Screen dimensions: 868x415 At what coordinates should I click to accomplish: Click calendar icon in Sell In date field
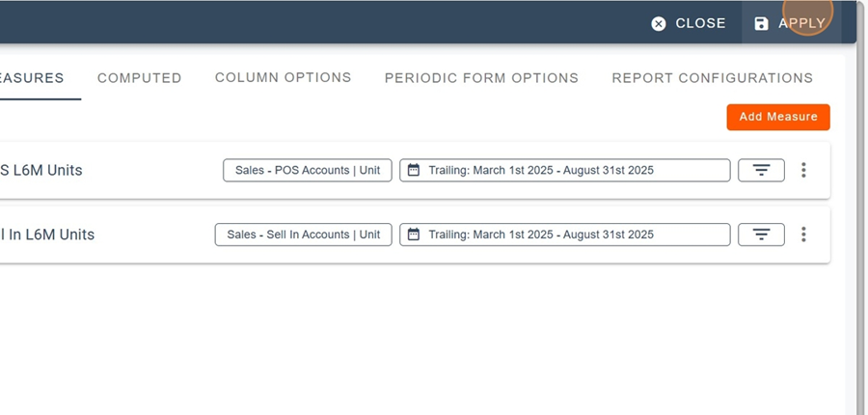[x=414, y=235]
